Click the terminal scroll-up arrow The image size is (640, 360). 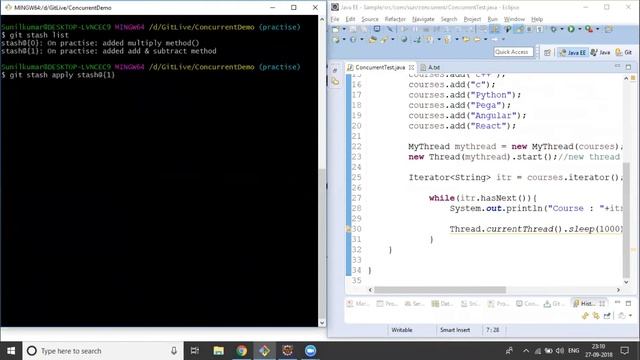[x=322, y=19]
